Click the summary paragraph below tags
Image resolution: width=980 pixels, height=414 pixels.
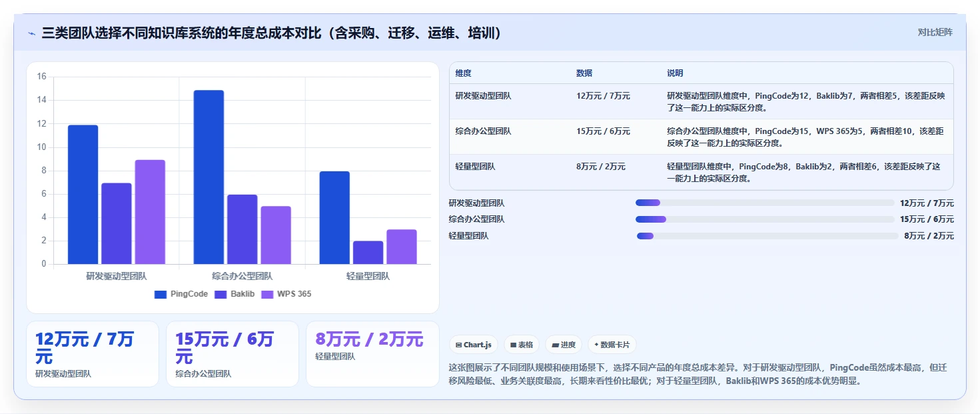click(698, 374)
